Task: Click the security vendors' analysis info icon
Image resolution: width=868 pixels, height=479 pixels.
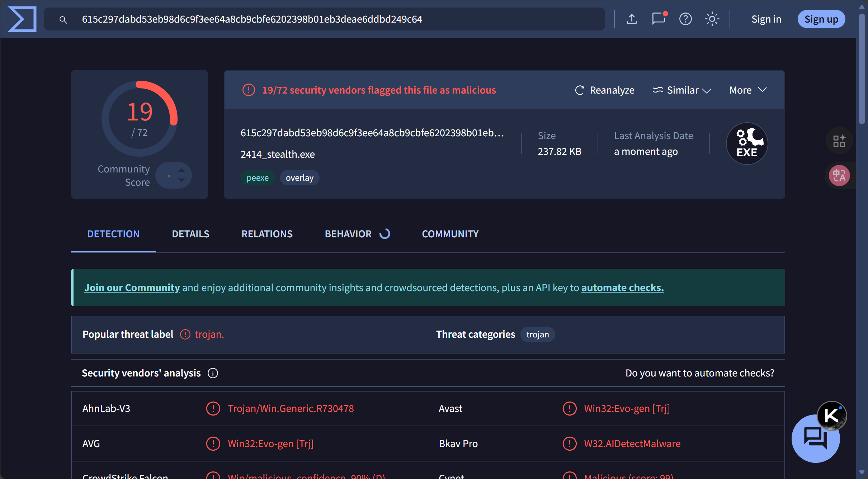Action: coord(213,373)
